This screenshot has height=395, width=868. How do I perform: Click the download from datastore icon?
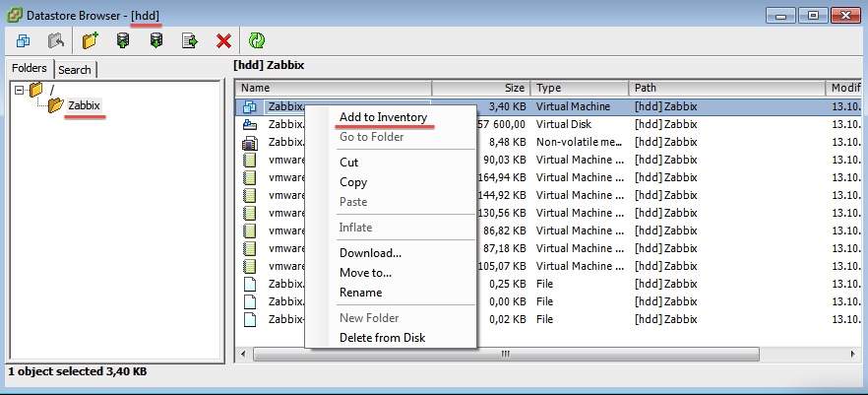pos(155,41)
